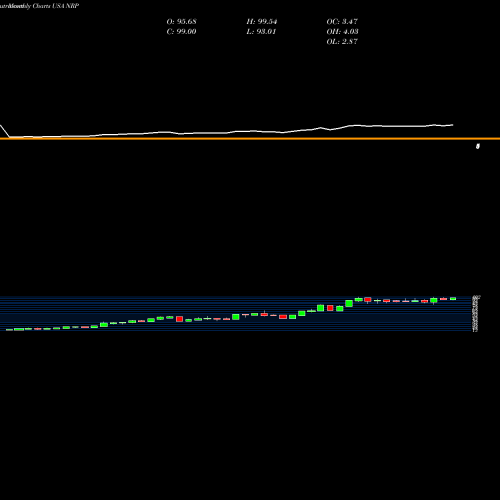Click the 'OH: 4.03' reading
This screenshot has height=500, width=500.
click(x=342, y=31)
